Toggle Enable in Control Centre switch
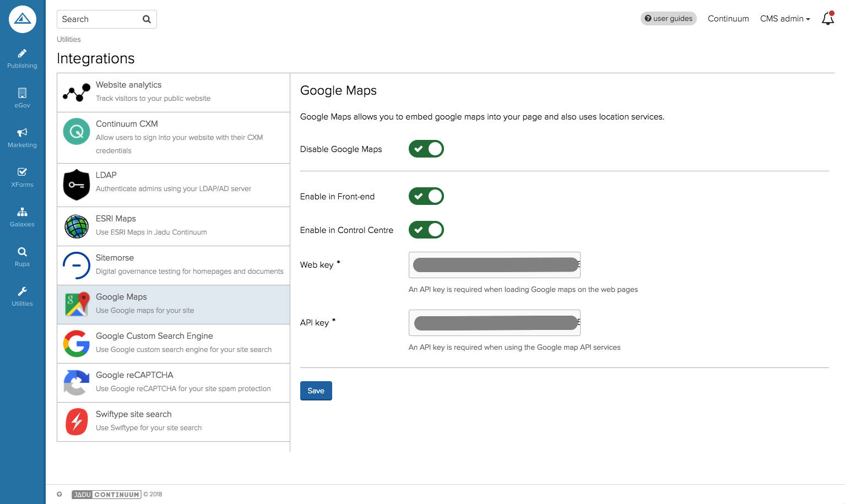The height and width of the screenshot is (504, 845). click(426, 230)
